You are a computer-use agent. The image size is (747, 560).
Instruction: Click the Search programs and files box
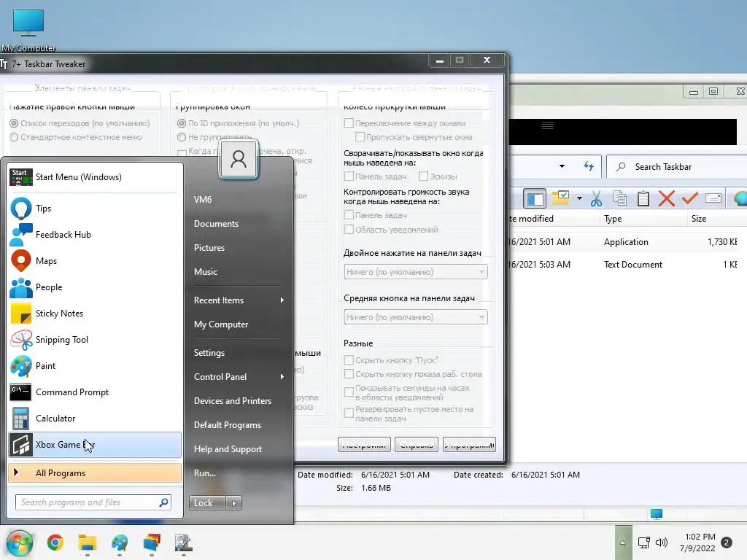[x=93, y=502]
